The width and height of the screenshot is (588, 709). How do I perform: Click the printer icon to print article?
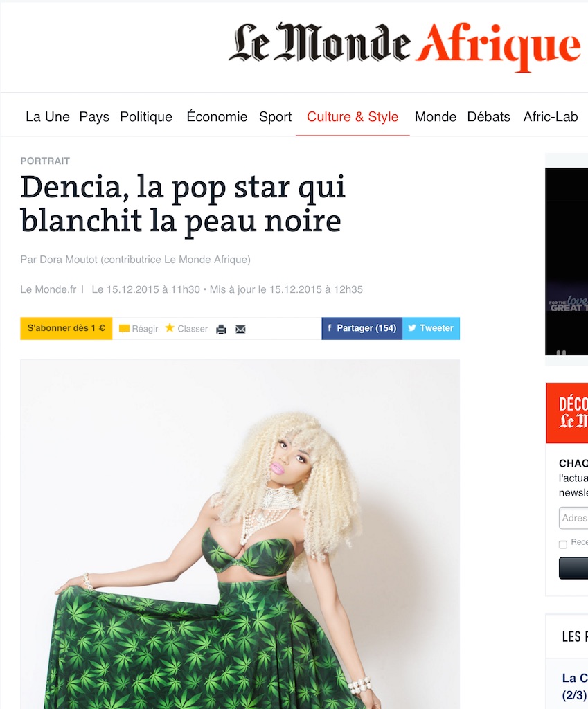(x=221, y=329)
